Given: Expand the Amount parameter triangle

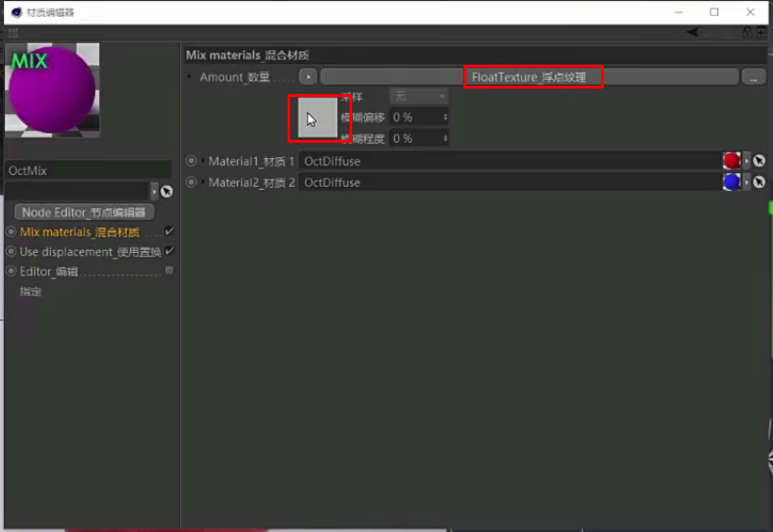Looking at the screenshot, I should (x=189, y=77).
